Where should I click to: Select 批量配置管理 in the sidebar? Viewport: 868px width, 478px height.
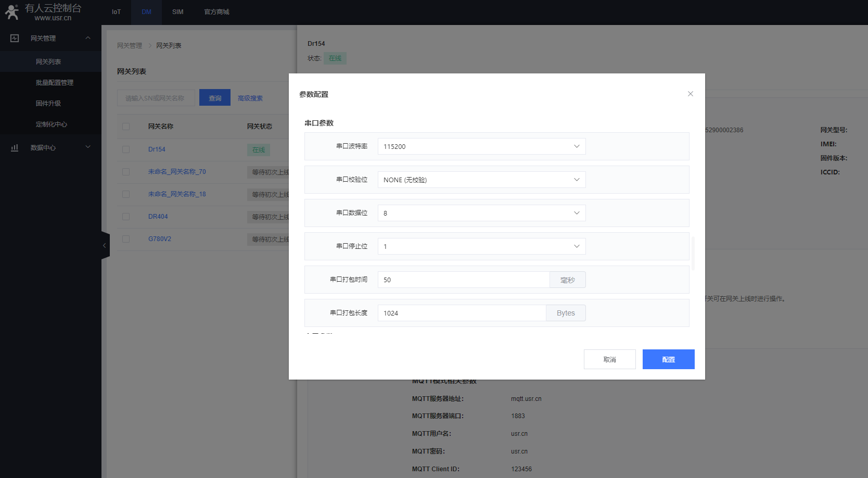[x=50, y=82]
